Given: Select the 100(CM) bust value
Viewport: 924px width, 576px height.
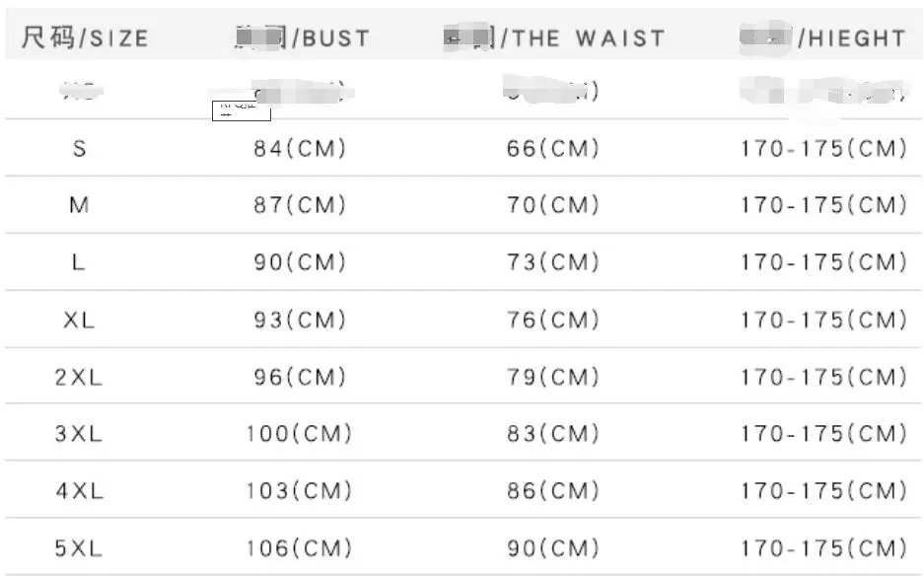Looking at the screenshot, I should pos(299,434).
